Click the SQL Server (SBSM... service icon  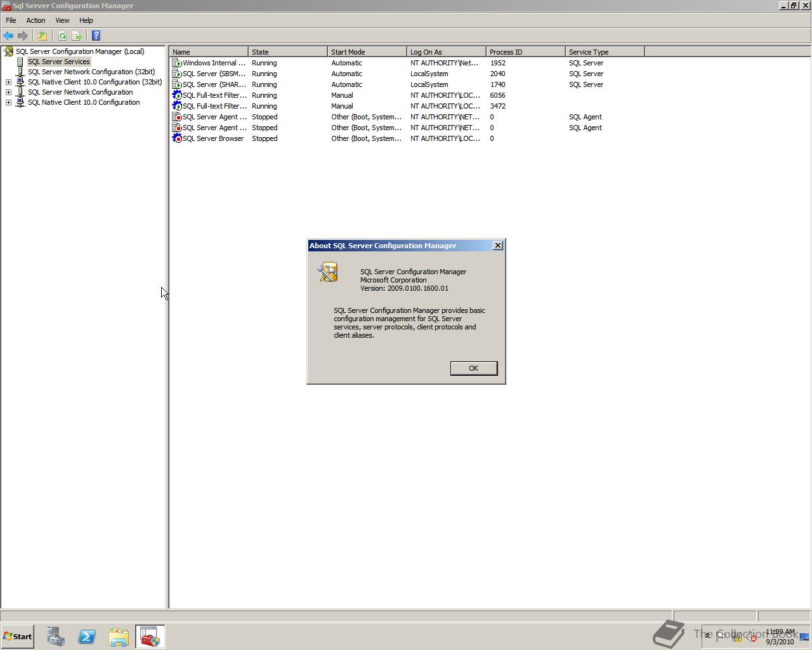(x=177, y=74)
